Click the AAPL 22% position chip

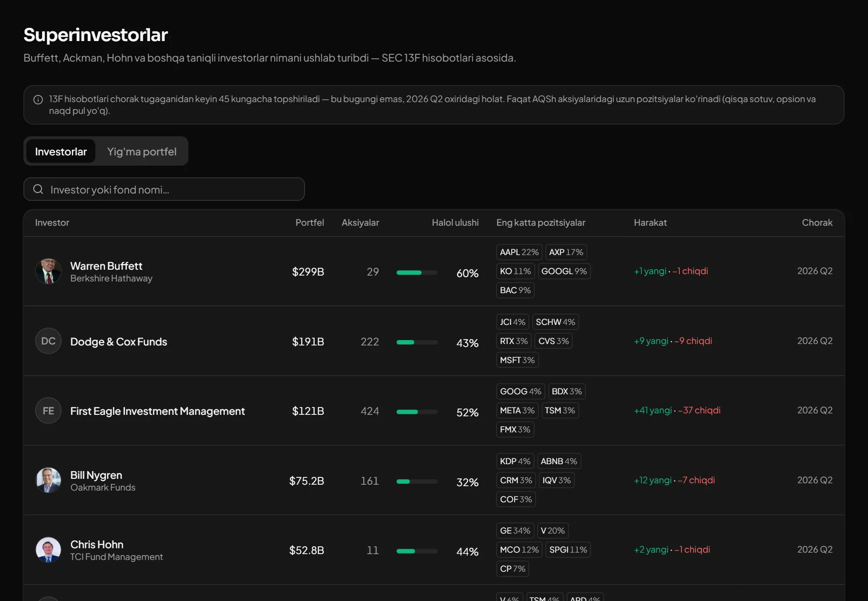(519, 252)
